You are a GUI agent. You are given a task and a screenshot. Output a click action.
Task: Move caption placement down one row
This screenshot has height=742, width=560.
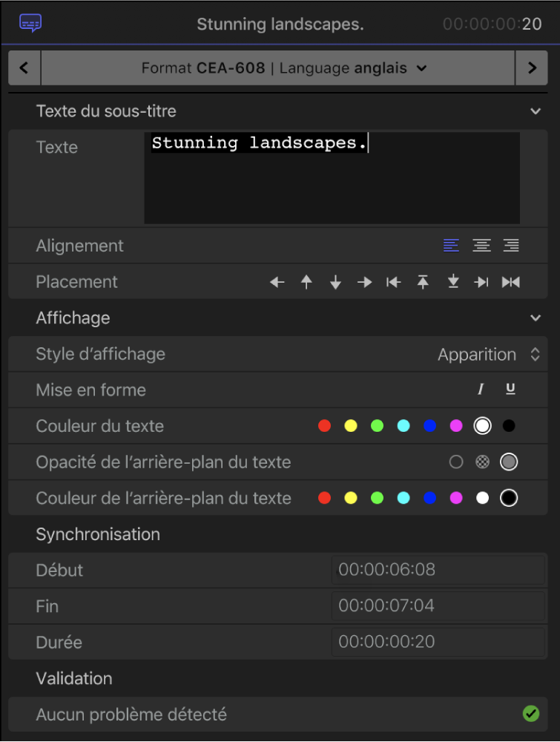[335, 282]
